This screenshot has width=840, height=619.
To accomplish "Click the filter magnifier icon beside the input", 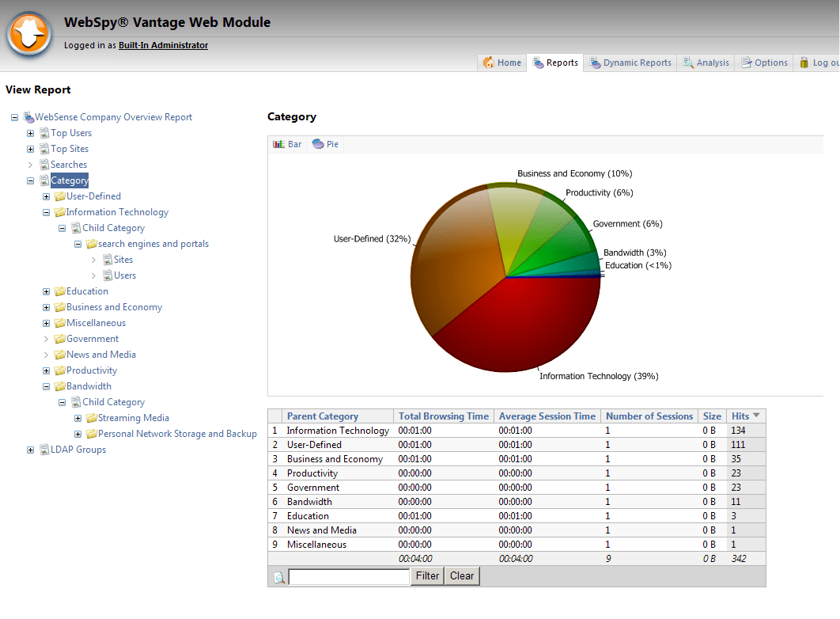I will [278, 577].
